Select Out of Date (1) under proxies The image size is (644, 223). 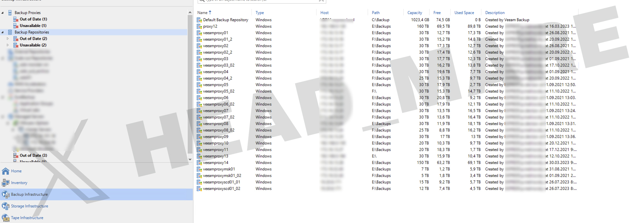click(x=33, y=19)
